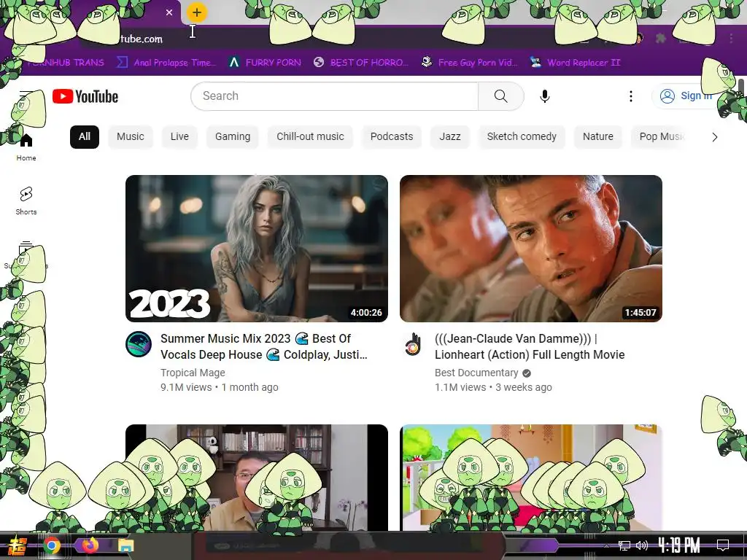Image resolution: width=747 pixels, height=560 pixels.
Task: Open Home in the YouTube sidebar
Action: 26,147
